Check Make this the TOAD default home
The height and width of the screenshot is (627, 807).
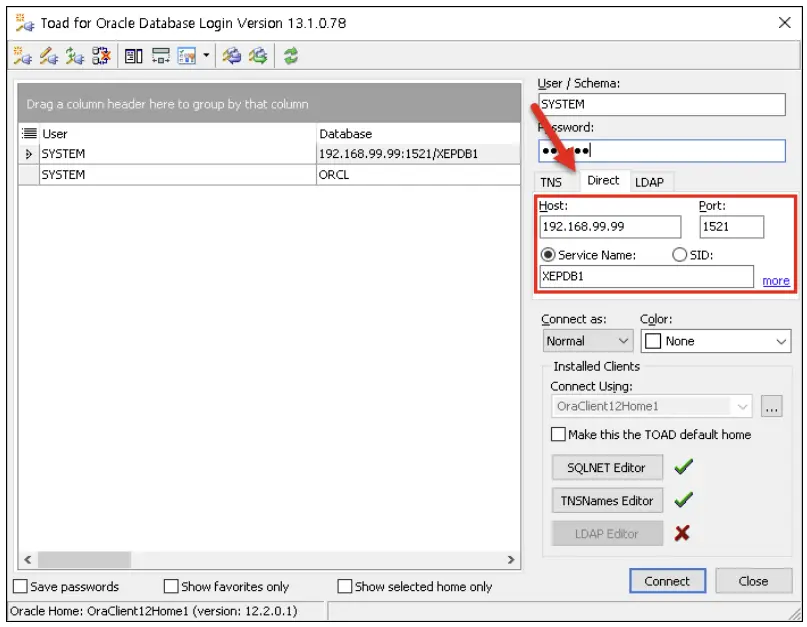tap(558, 434)
